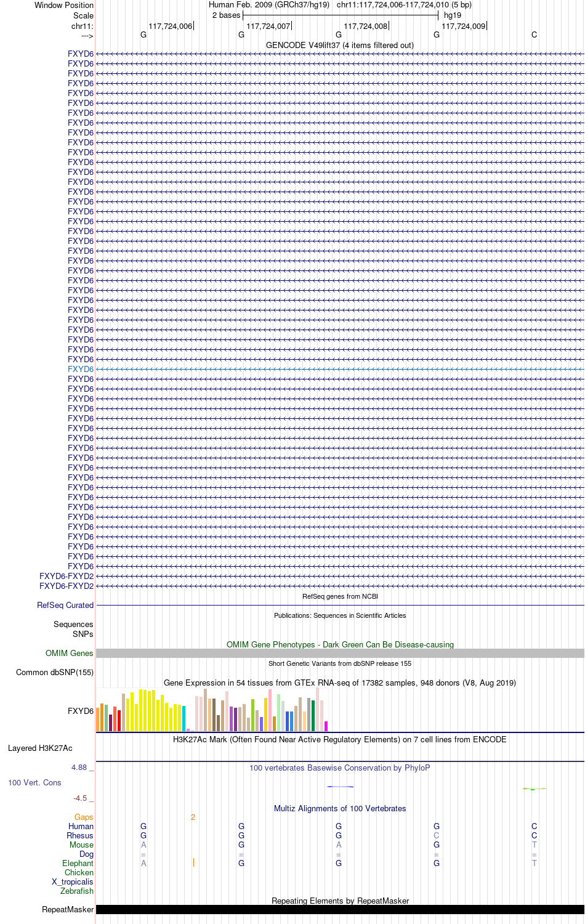585x924 pixels.
Task: Click coordinate '117,724,008' on the ruler
Action: 366,26
